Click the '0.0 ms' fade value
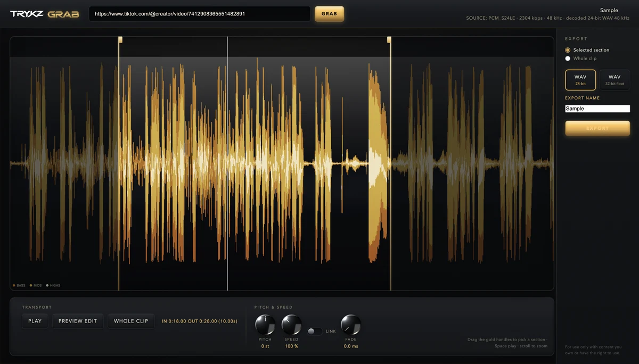The height and width of the screenshot is (364, 639). [351, 346]
